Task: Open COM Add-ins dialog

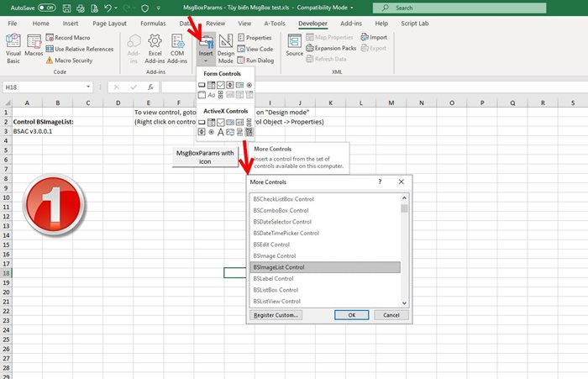Action: (x=177, y=49)
